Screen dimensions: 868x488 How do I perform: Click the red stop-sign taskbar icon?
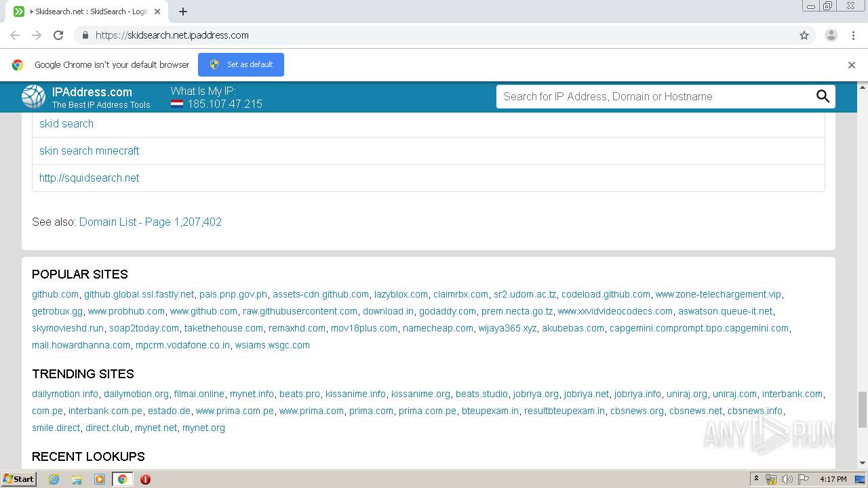[x=145, y=479]
